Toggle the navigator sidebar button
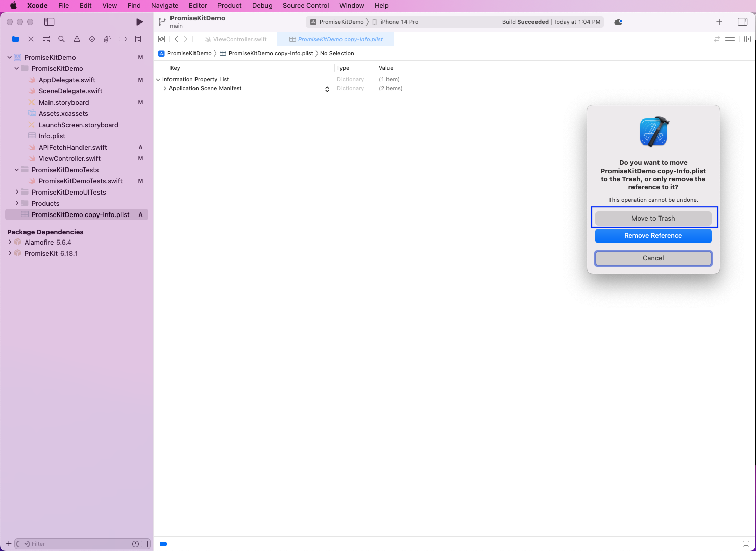The height and width of the screenshot is (551, 756). pos(50,22)
